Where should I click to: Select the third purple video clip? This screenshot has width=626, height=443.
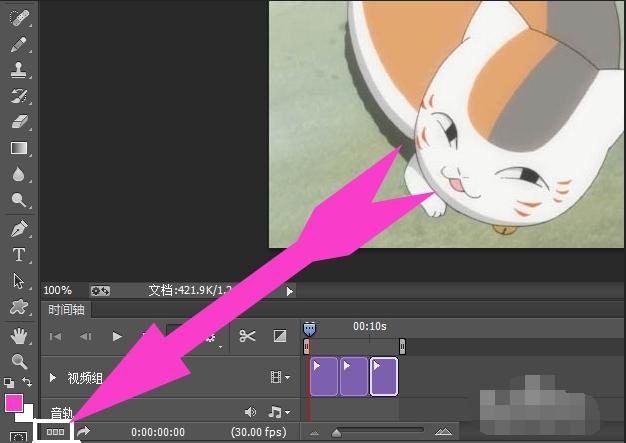[x=384, y=377]
